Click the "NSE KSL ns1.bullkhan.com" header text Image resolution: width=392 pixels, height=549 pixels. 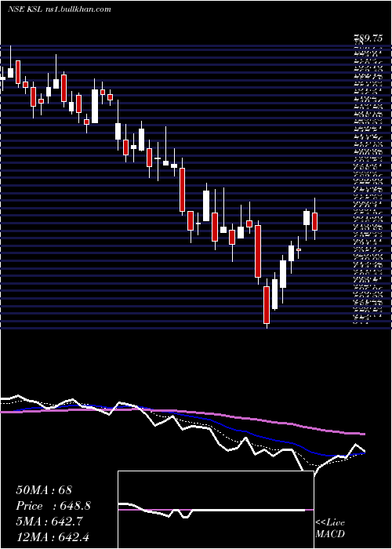tap(59, 9)
